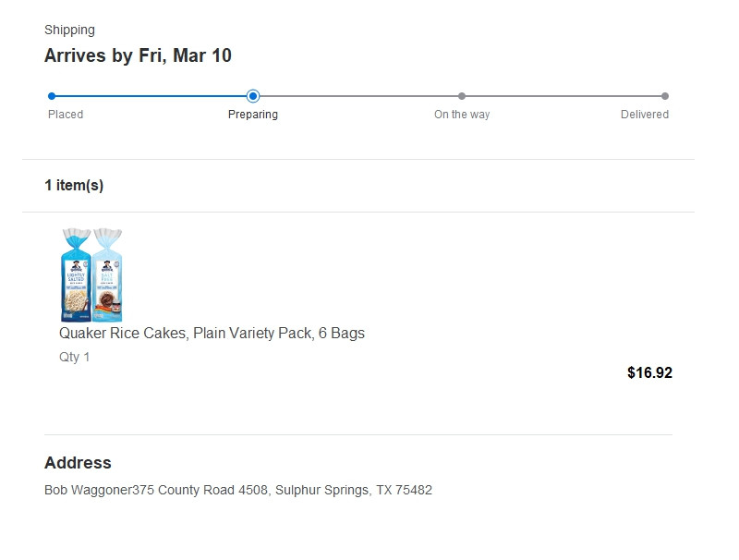
Task: Click the gray segment between Preparing and On the way
Action: pos(357,96)
